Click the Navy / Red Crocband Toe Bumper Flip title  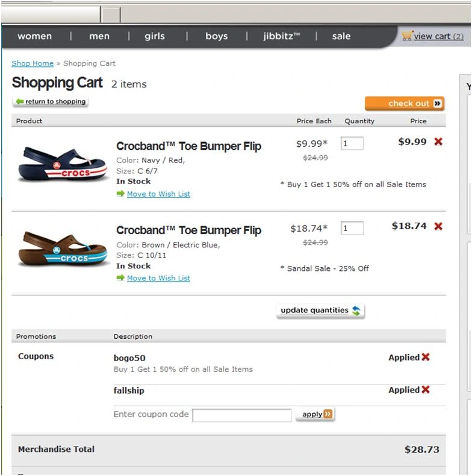[x=188, y=146]
